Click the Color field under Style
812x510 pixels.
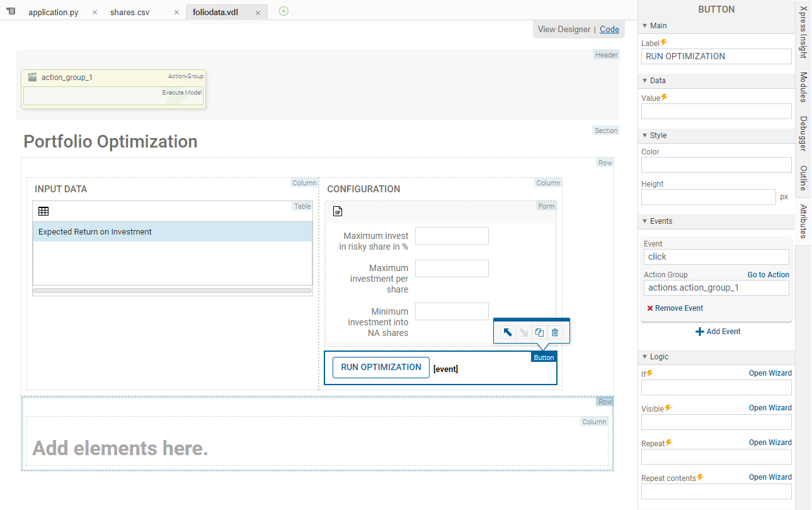coord(716,165)
